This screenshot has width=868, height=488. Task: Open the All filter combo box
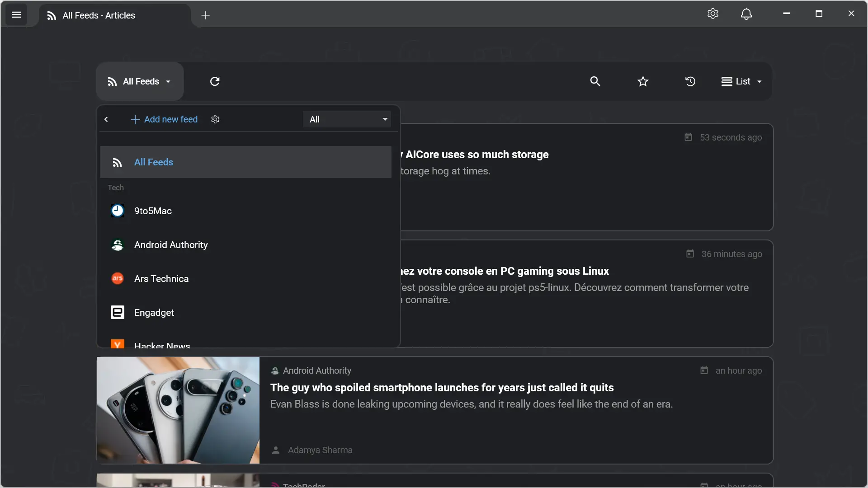[347, 119]
